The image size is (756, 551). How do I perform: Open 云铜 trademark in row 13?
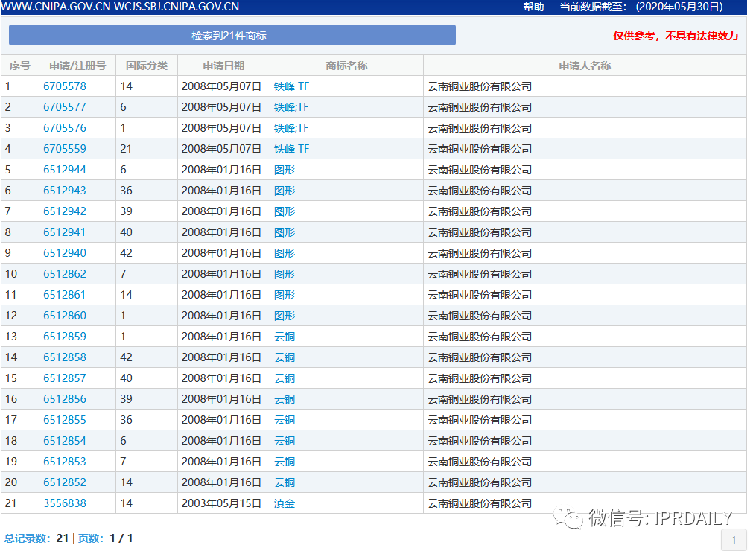pyautogui.click(x=285, y=337)
